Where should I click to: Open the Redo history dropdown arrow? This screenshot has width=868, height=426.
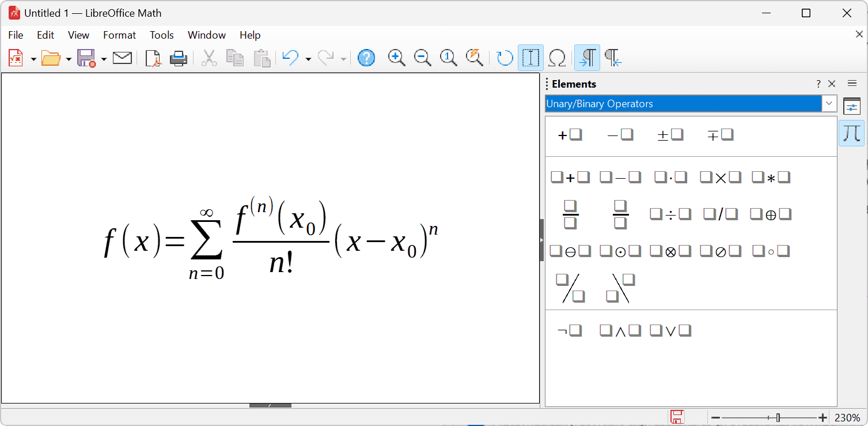click(343, 59)
